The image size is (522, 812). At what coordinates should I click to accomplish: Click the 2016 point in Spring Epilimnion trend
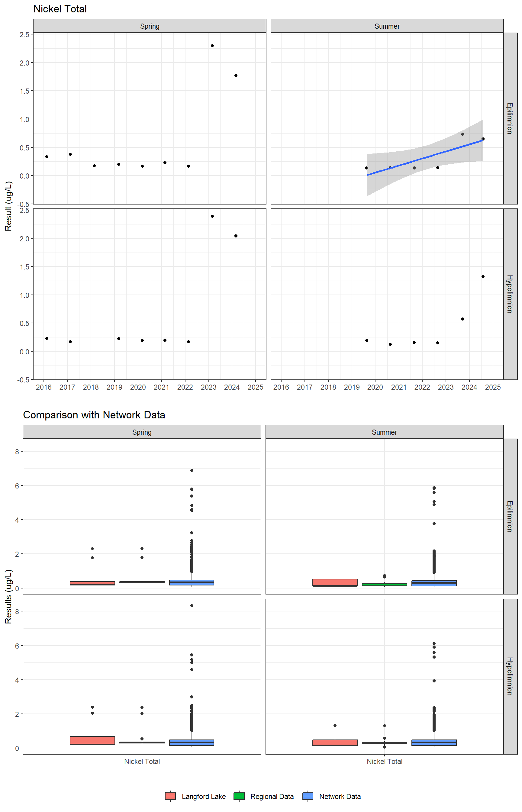tap(47, 157)
